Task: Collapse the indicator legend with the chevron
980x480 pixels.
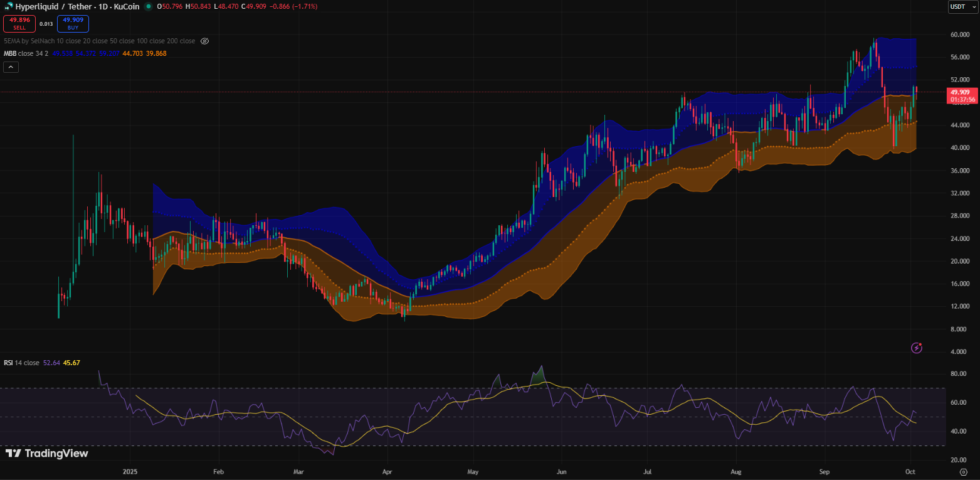Action: 11,67
